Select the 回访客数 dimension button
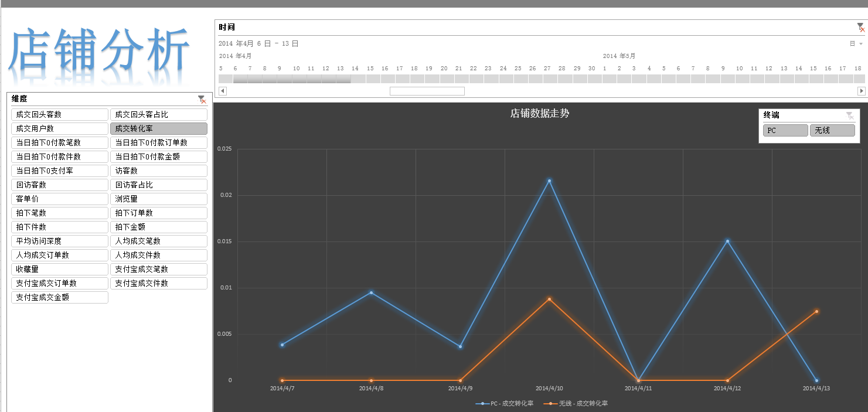 pos(60,185)
